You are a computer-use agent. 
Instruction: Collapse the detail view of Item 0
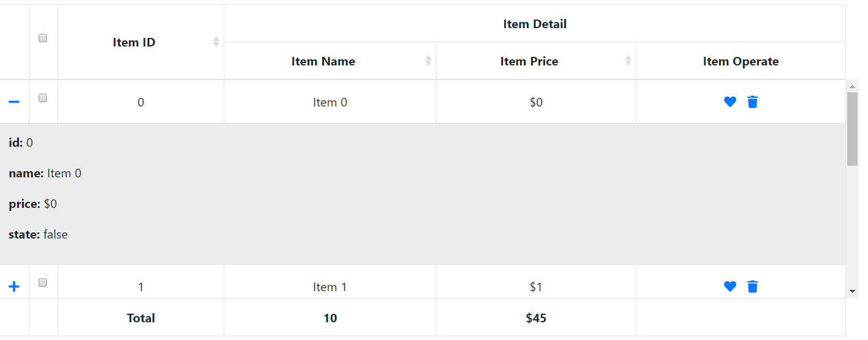[14, 102]
